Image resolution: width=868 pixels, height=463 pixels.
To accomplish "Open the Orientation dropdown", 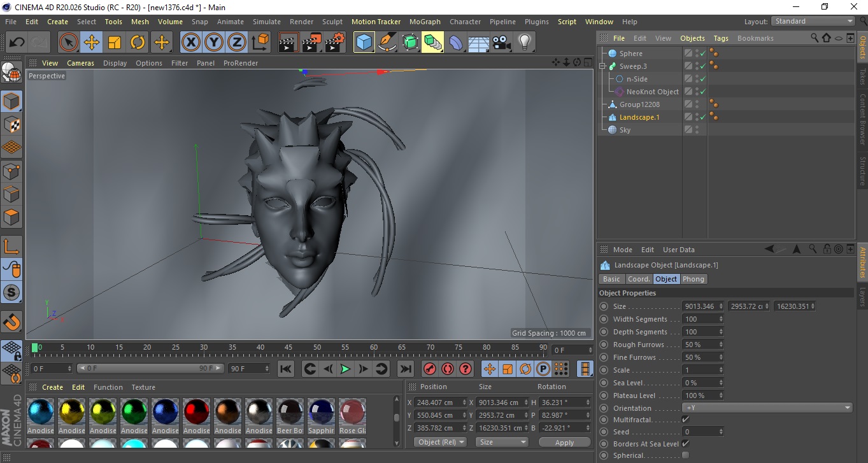I will coord(767,408).
